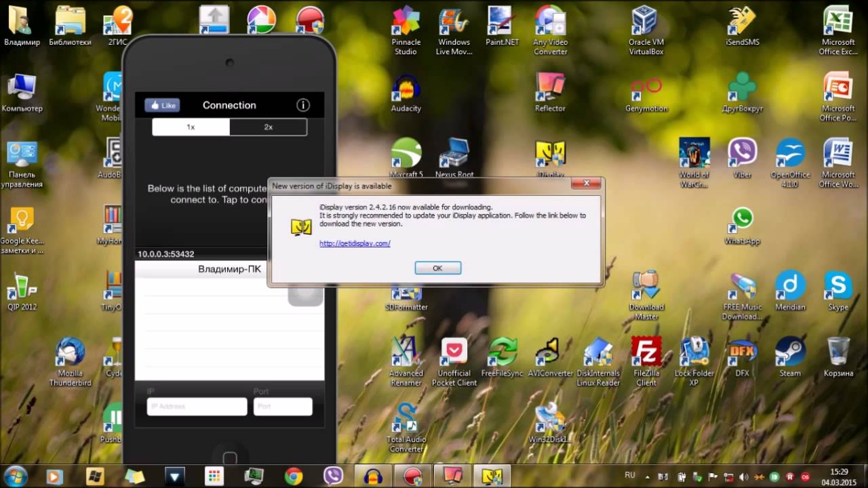This screenshot has height=488, width=868.
Task: Open Панель управления icon
Action: [x=22, y=164]
